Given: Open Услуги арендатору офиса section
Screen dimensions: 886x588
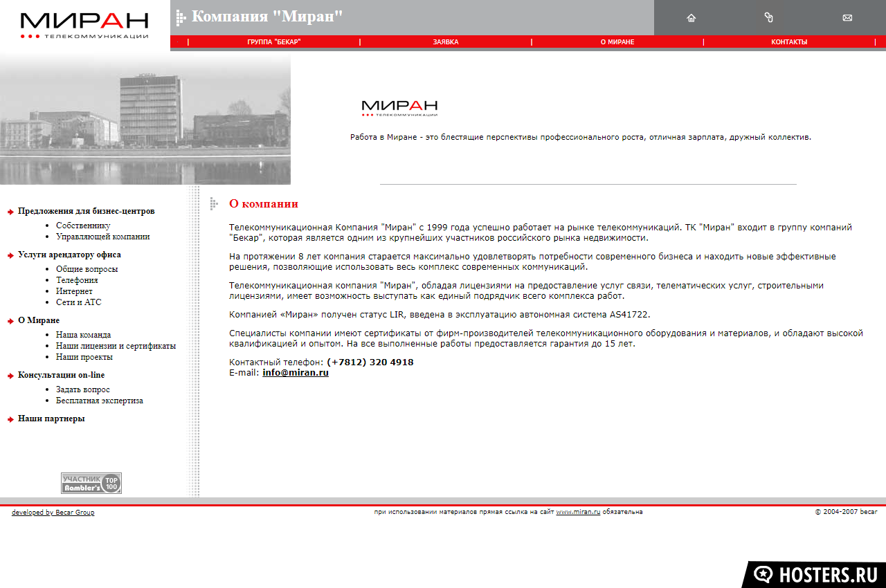Looking at the screenshot, I should pos(69,255).
